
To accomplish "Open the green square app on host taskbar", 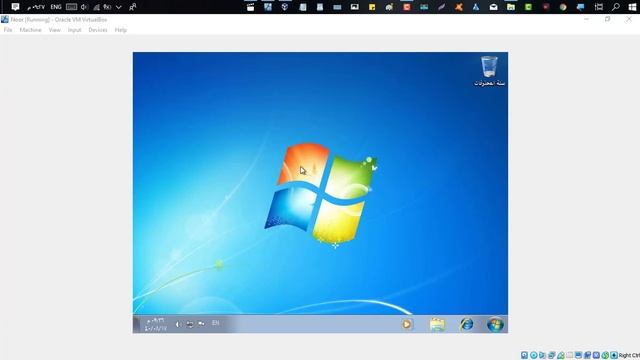I will [528, 7].
